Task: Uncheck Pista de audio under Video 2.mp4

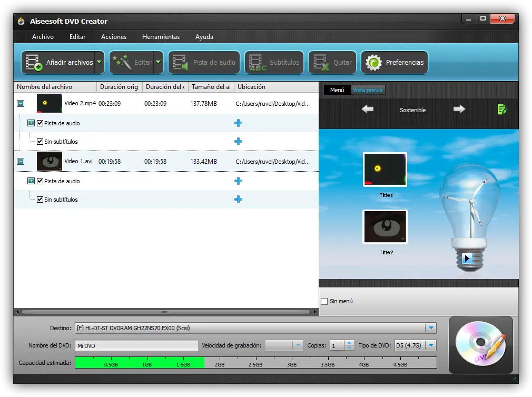Action: [x=40, y=123]
